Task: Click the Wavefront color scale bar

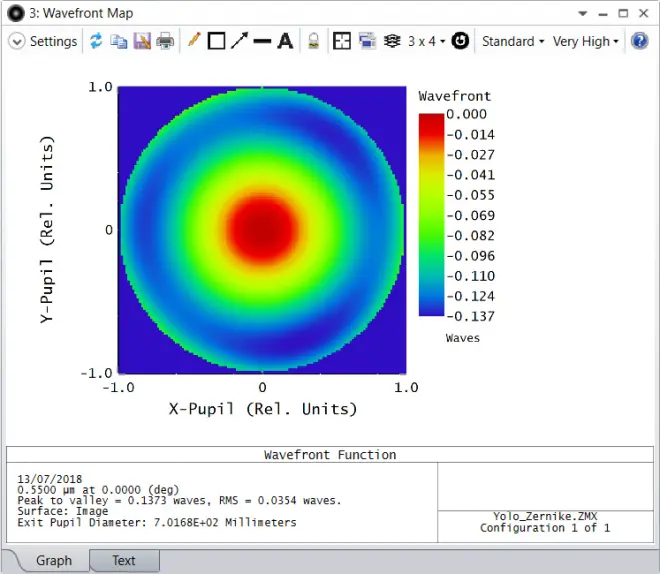Action: point(431,214)
